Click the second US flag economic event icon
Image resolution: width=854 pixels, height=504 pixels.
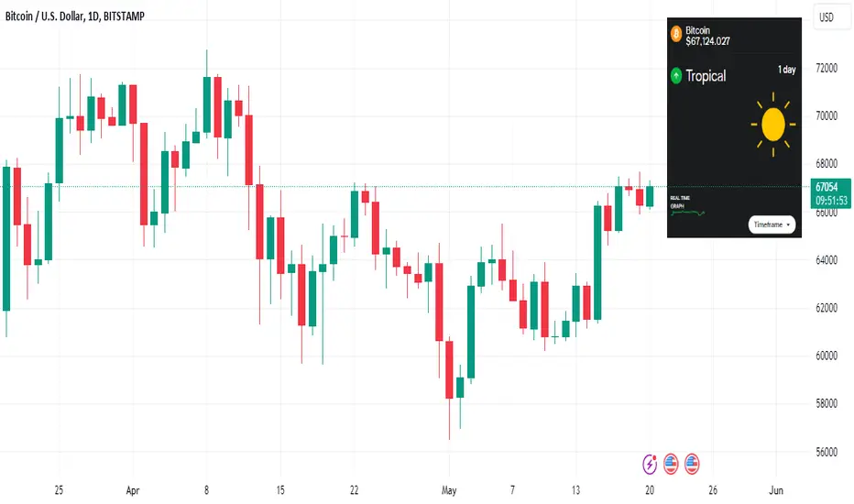pyautogui.click(x=692, y=465)
